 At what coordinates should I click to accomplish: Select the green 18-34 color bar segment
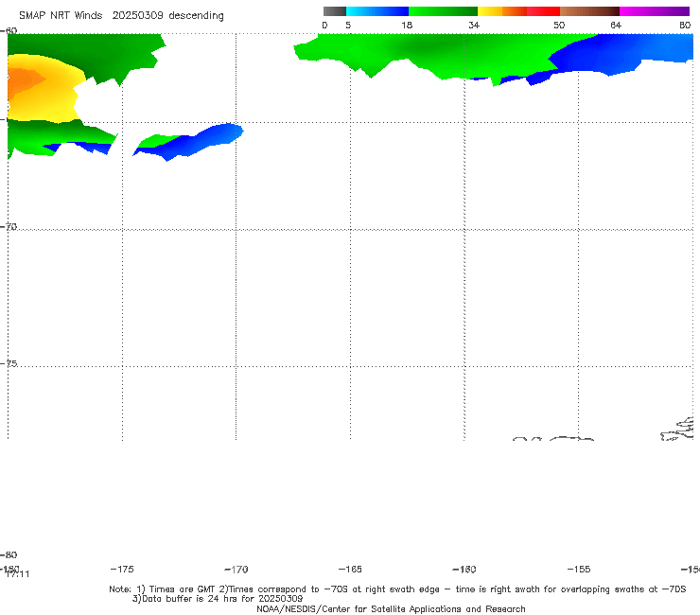[443, 11]
